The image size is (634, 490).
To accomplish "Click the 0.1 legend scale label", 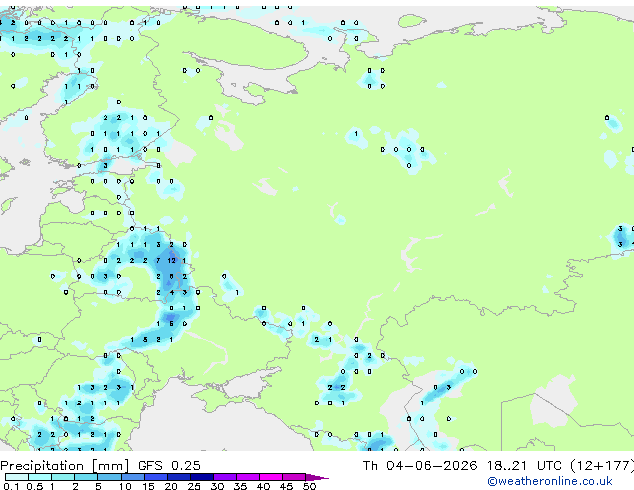I will [11, 486].
